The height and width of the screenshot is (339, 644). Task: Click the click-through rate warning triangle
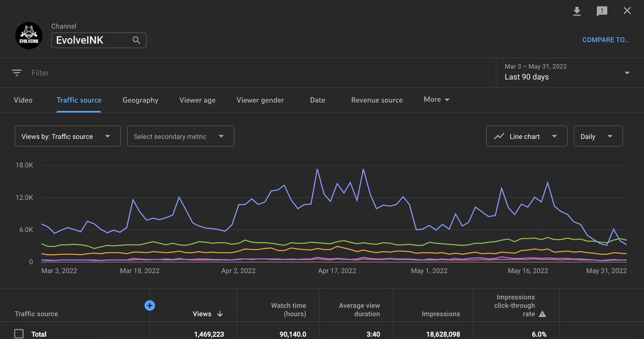pos(542,314)
